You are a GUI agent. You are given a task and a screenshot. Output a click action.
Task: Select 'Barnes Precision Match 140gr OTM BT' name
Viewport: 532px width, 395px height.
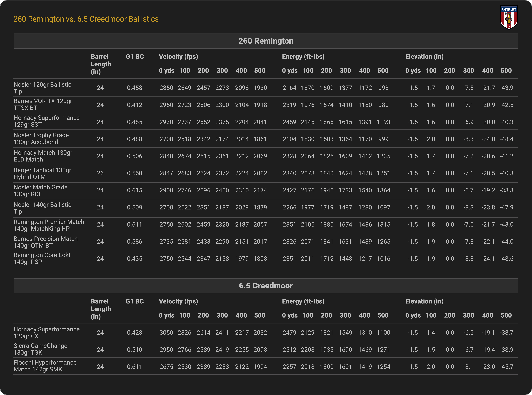[46, 242]
